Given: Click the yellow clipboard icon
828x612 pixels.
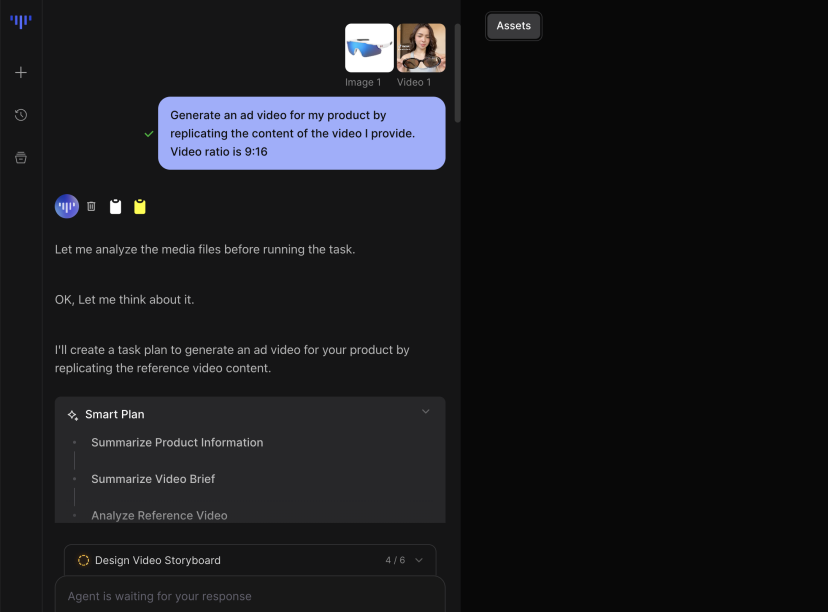Looking at the screenshot, I should pyautogui.click(x=140, y=206).
